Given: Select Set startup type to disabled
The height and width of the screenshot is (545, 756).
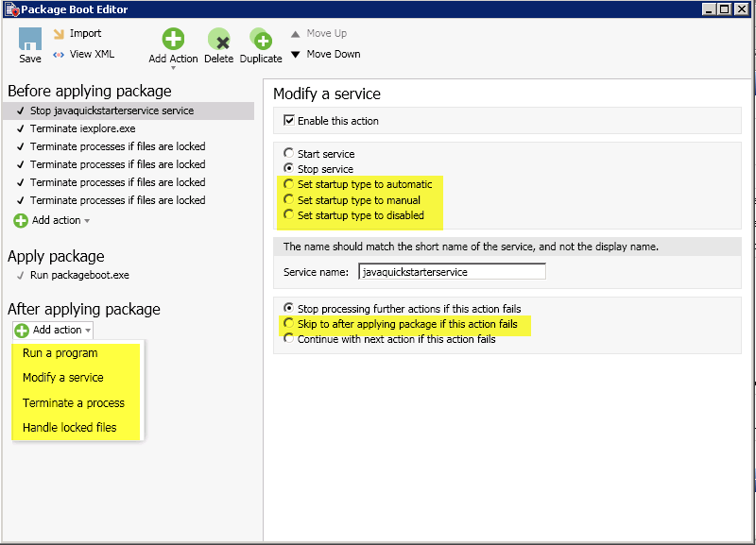Looking at the screenshot, I should tap(288, 214).
